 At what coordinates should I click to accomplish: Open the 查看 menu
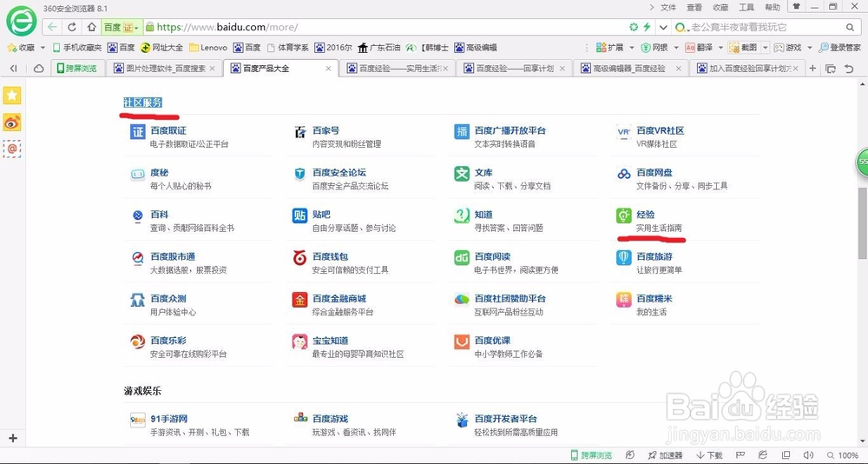tap(694, 7)
